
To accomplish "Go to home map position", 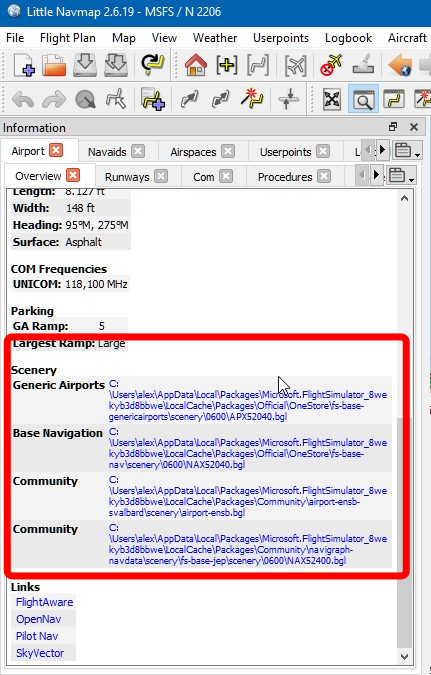I will click(x=196, y=65).
